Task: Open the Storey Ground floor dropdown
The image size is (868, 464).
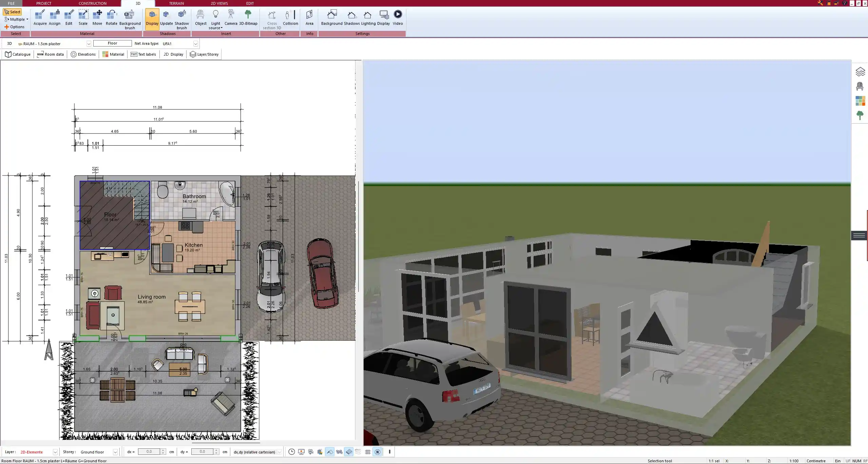Action: point(115,452)
